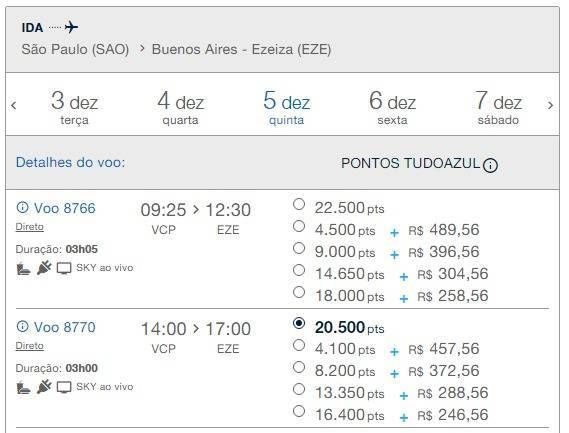The image size is (569, 433).
Task: Go to previous dates with the left chevron
Action: (14, 106)
